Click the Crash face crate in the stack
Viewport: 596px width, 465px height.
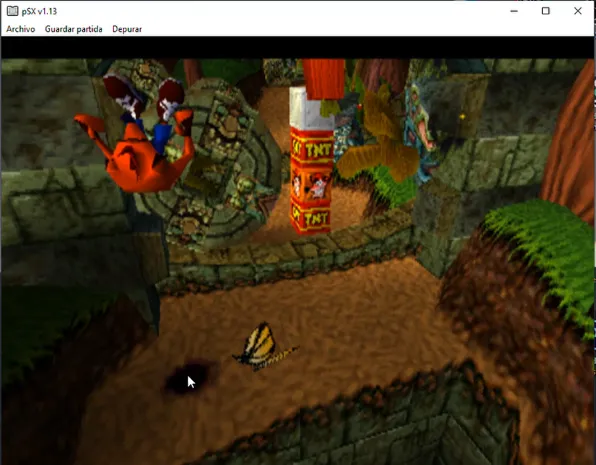tap(312, 186)
